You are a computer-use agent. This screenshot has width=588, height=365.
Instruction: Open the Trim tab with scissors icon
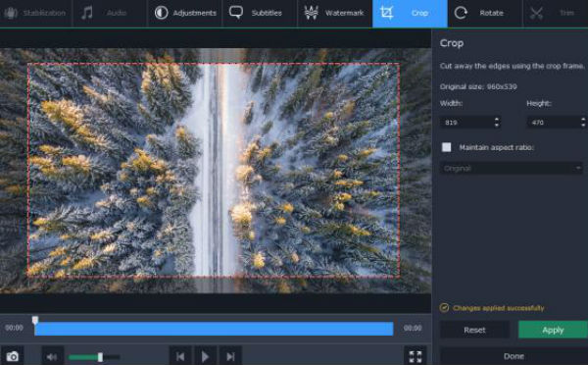[556, 13]
